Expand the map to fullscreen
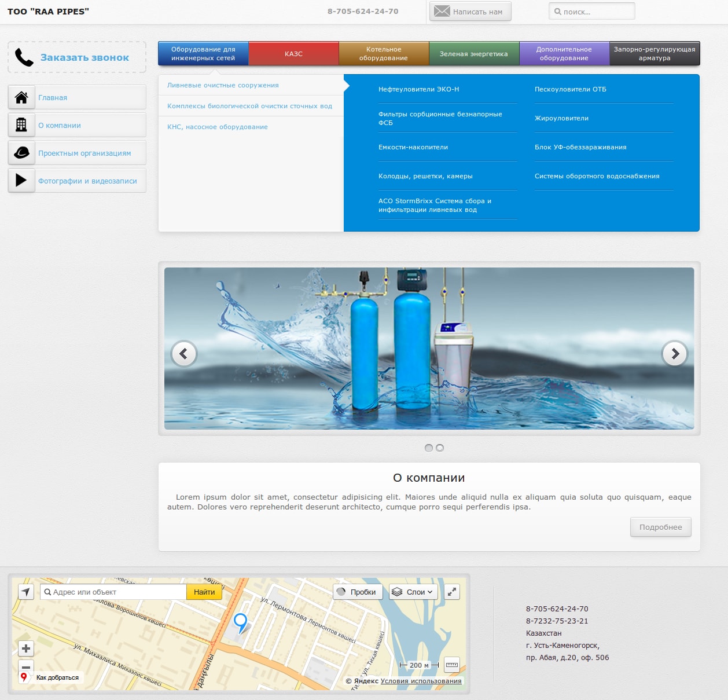 pyautogui.click(x=451, y=592)
